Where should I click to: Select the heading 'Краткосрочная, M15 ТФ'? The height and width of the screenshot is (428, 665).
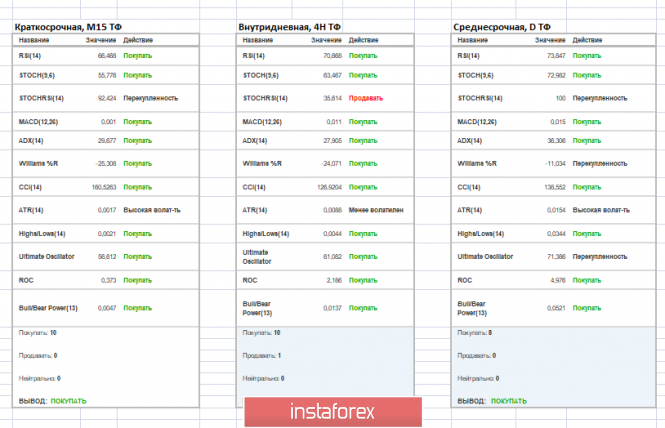[68, 27]
